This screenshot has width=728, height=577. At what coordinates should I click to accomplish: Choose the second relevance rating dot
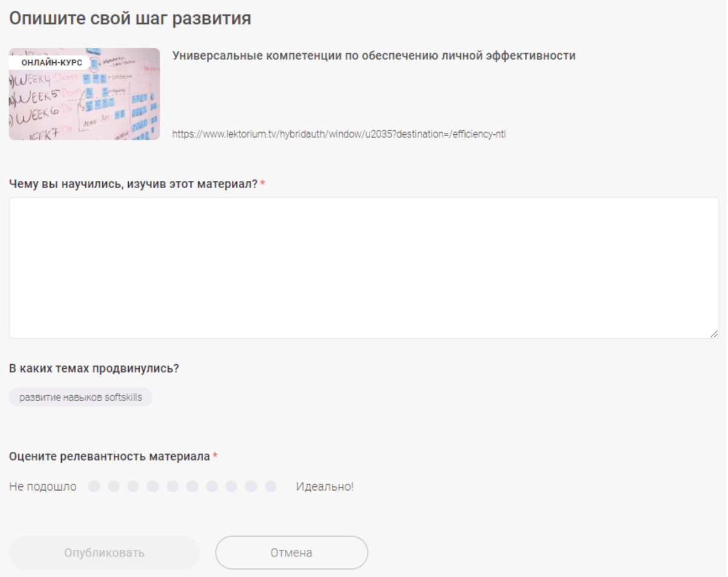(114, 486)
